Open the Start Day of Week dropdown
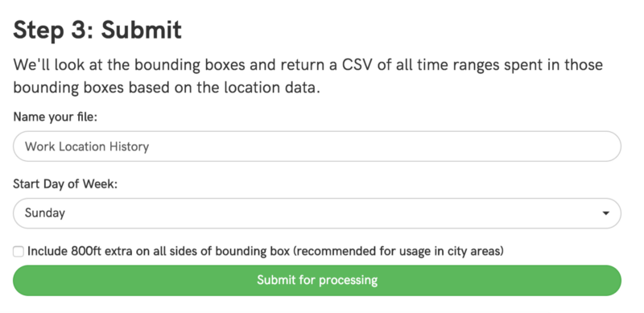This screenshot has width=644, height=313. coord(317,213)
